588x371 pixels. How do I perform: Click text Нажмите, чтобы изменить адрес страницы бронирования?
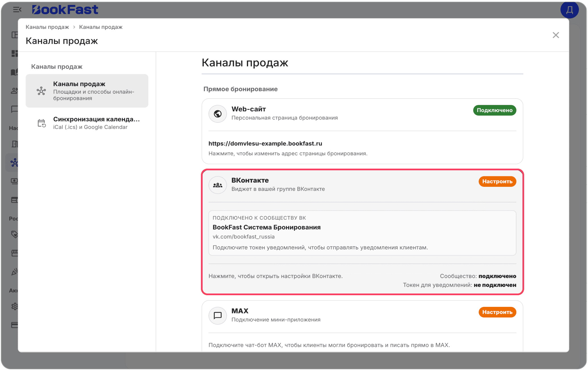coord(288,154)
